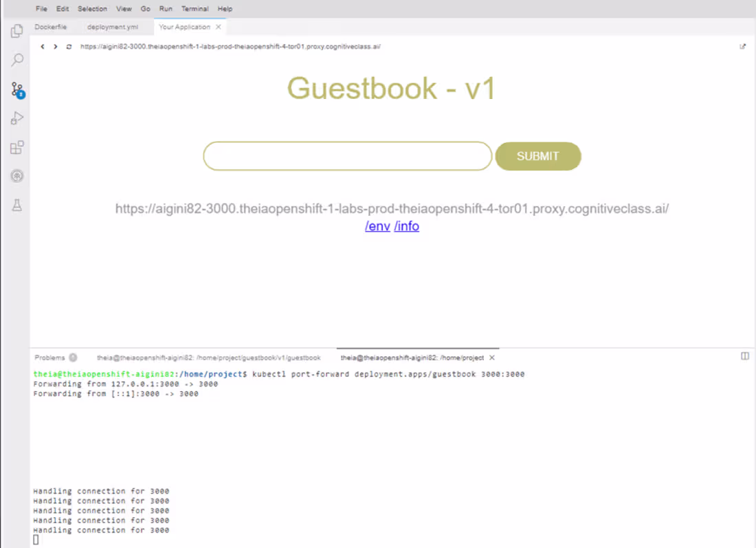Screen dimensions: 756x548
Task: Open the Extensions sidebar icon
Action: tap(16, 146)
